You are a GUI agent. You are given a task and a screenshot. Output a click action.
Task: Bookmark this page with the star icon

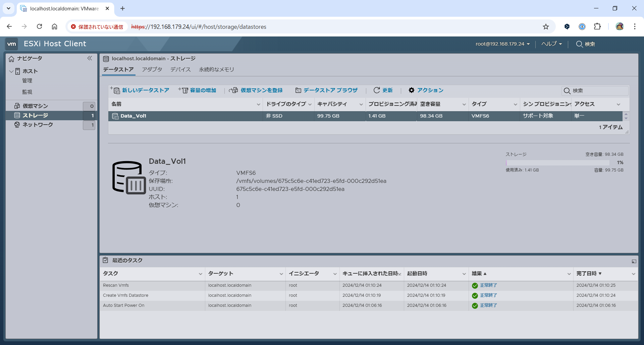pyautogui.click(x=546, y=27)
